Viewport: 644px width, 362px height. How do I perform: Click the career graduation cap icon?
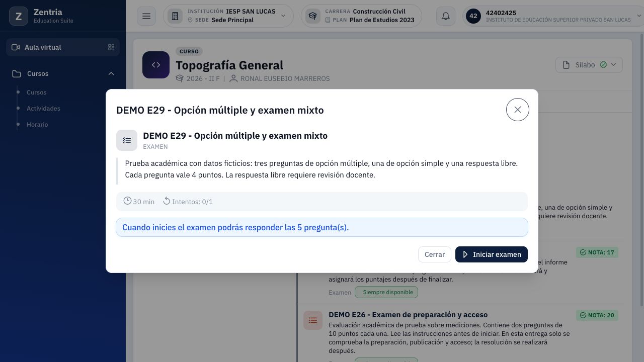tap(313, 16)
